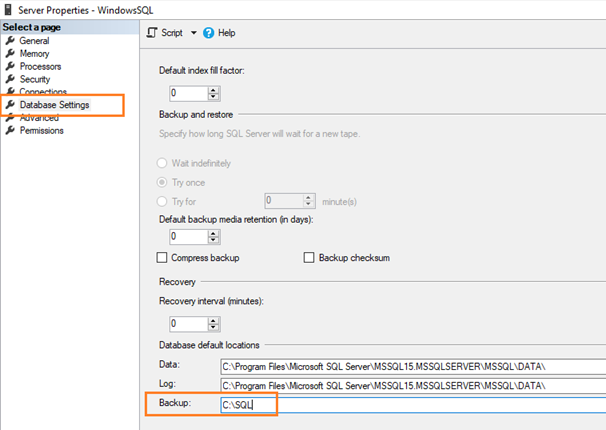Click the wrench icon beside General
The height and width of the screenshot is (430, 606).
(10, 40)
